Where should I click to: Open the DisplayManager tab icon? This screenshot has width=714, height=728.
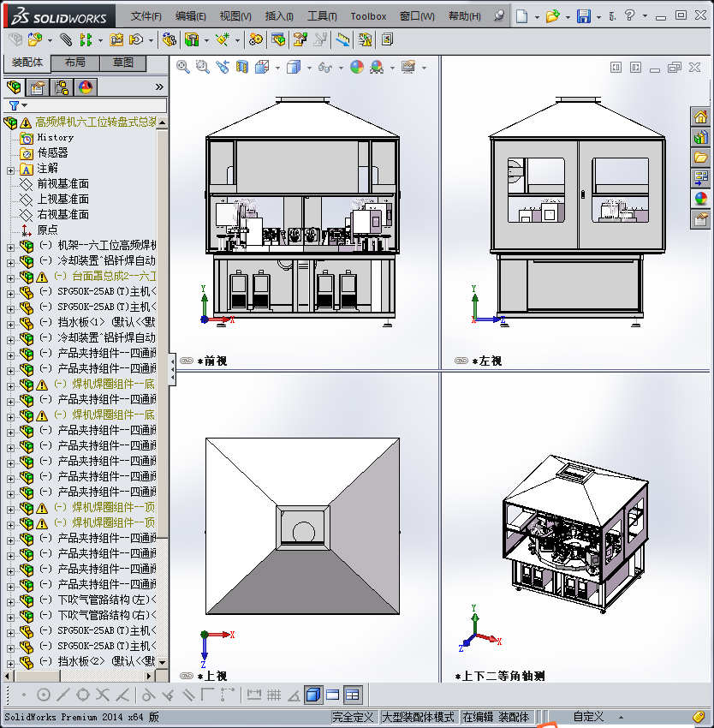tap(86, 87)
